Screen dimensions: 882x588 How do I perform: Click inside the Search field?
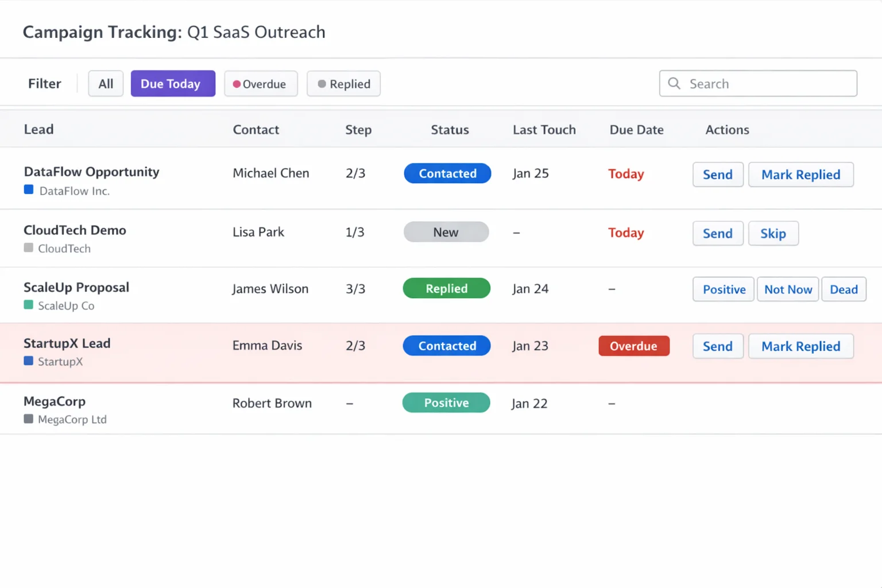758,83
